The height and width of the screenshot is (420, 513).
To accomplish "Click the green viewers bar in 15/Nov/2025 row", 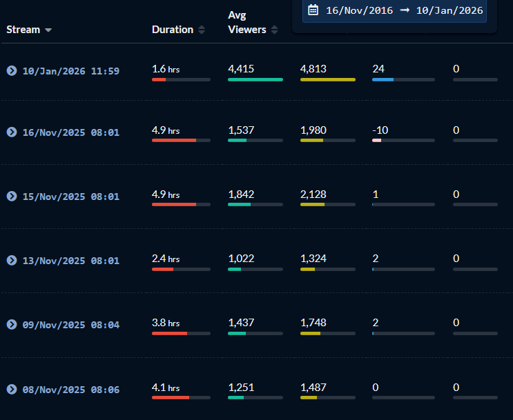I will tap(239, 205).
